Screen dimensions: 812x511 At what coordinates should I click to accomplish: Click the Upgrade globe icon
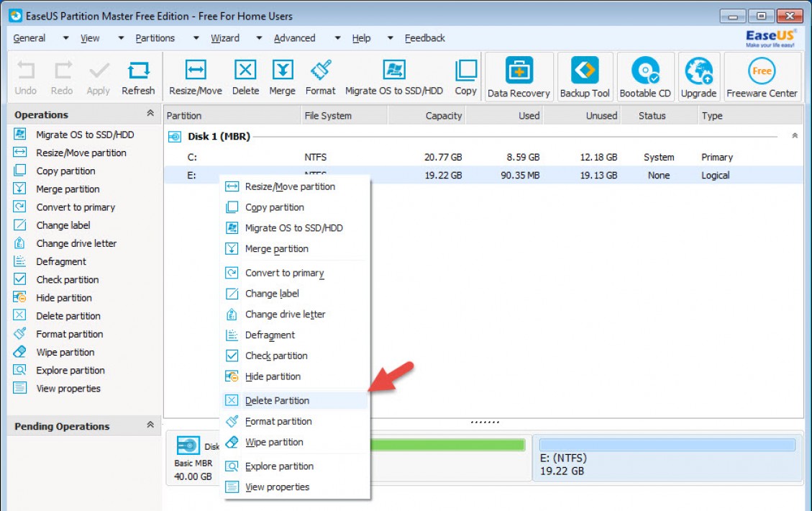[698, 77]
